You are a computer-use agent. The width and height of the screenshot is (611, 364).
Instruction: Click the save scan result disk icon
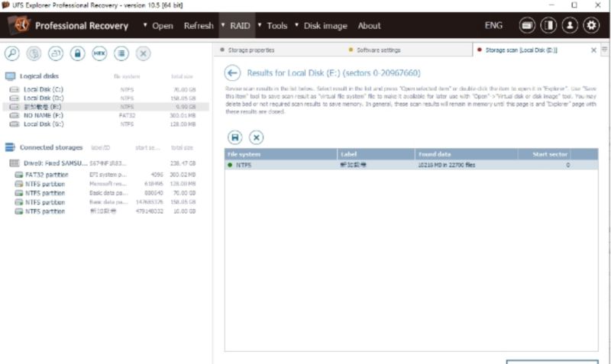pyautogui.click(x=235, y=137)
